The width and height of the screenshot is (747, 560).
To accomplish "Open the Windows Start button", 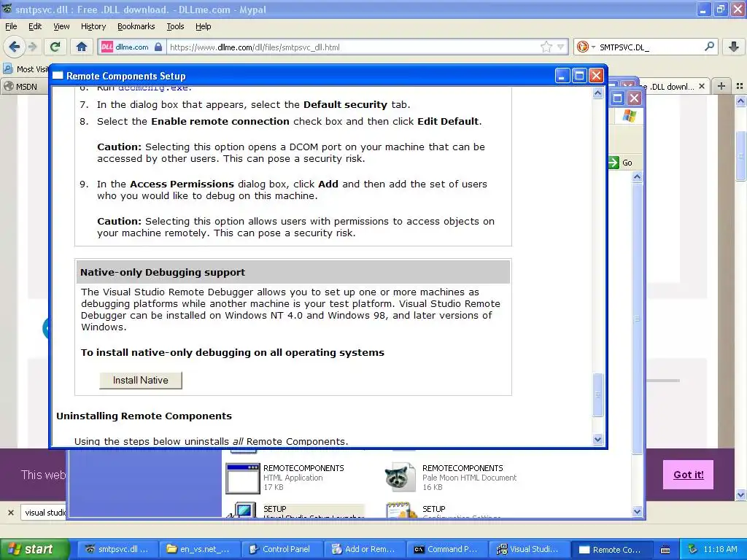I will (35, 549).
